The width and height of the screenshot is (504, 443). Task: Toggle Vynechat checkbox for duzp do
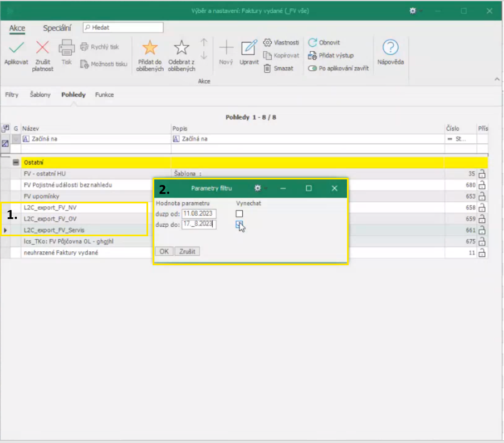pos(239,225)
